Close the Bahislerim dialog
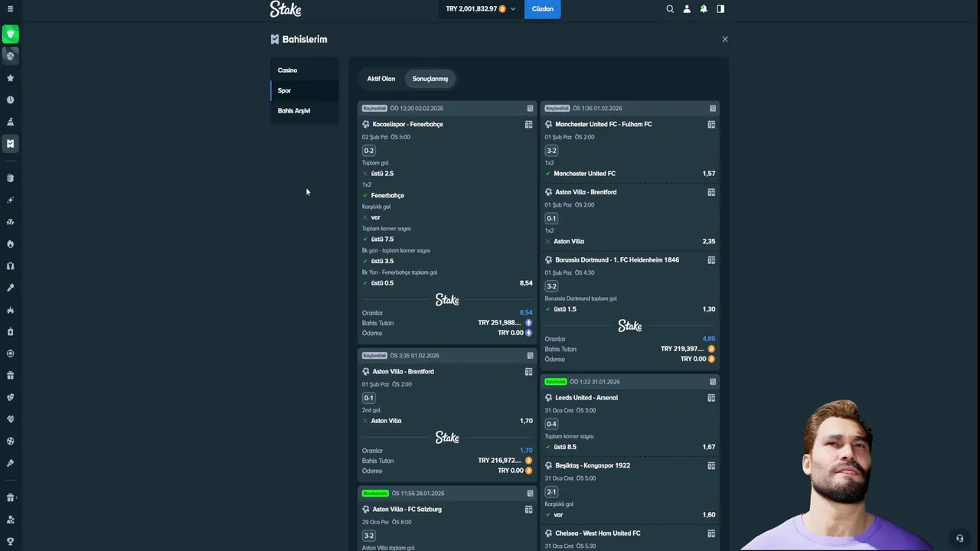The height and width of the screenshot is (551, 980). point(725,39)
